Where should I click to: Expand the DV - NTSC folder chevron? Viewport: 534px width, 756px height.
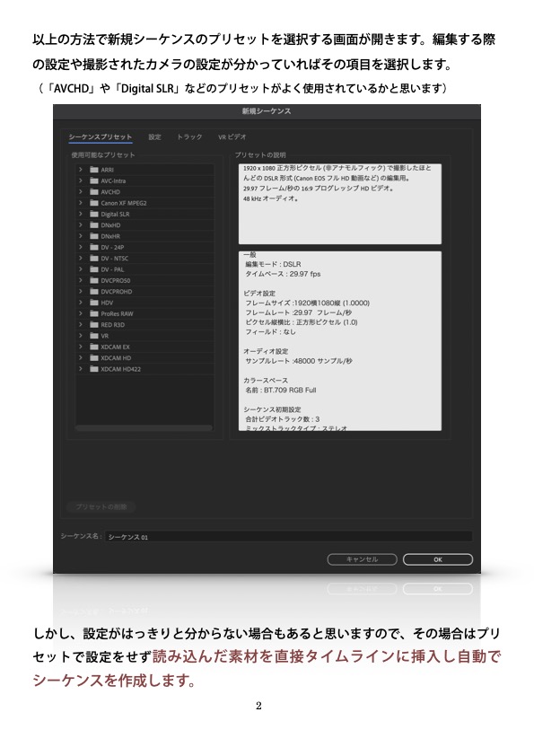click(x=81, y=259)
